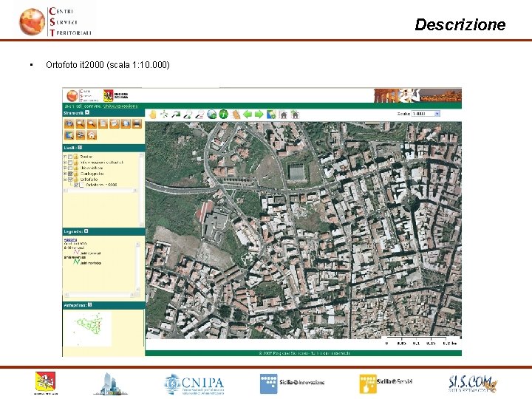
Task: Click the CNIPA logo in slide footer
Action: pos(194,384)
